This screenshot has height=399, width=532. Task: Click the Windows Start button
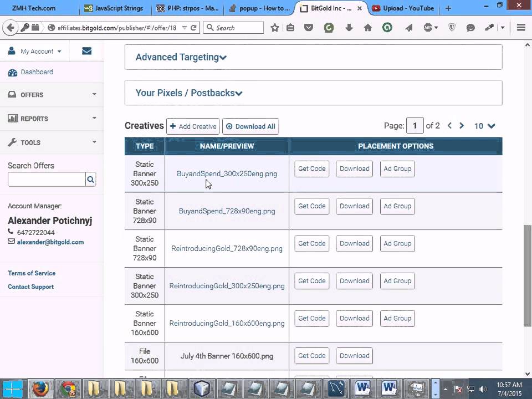(x=13, y=389)
